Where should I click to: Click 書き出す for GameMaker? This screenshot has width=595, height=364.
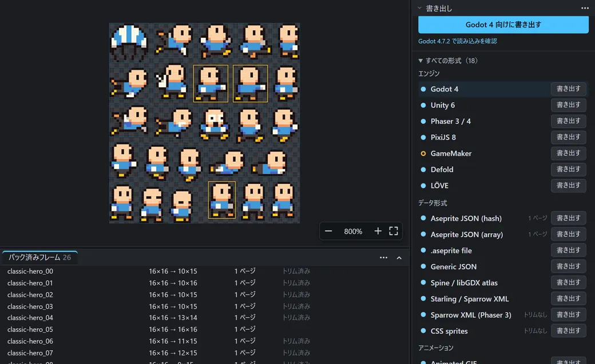point(569,153)
